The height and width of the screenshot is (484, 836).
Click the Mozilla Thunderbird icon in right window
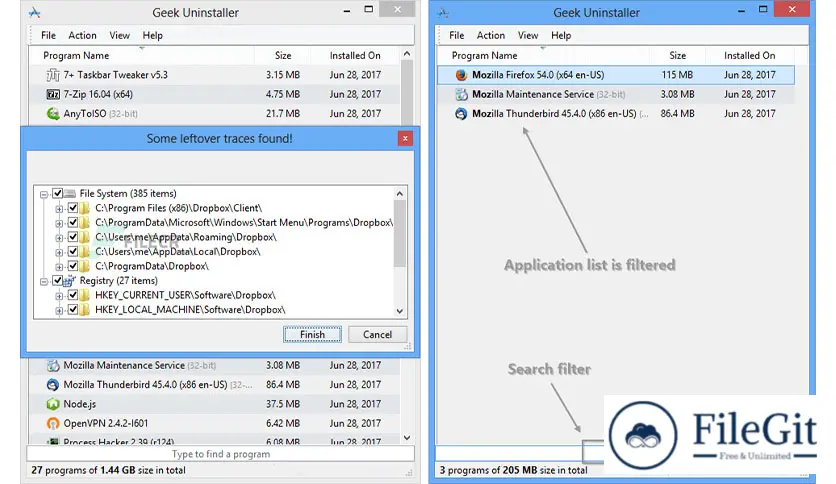[461, 114]
